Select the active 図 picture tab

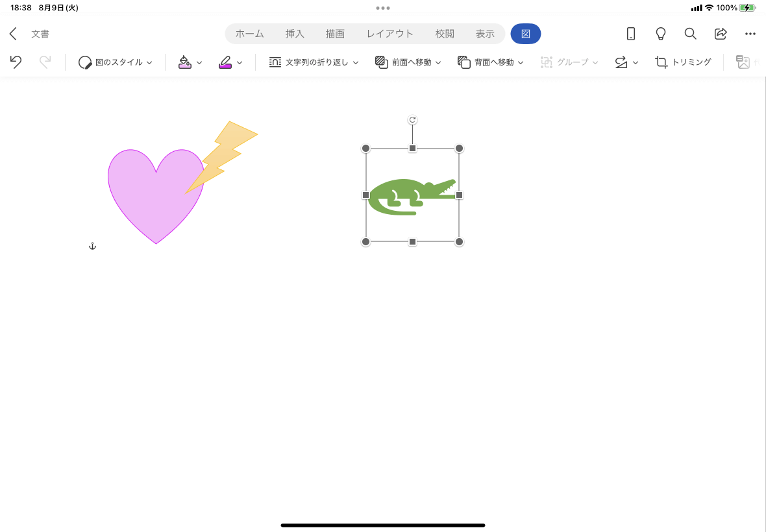point(526,34)
